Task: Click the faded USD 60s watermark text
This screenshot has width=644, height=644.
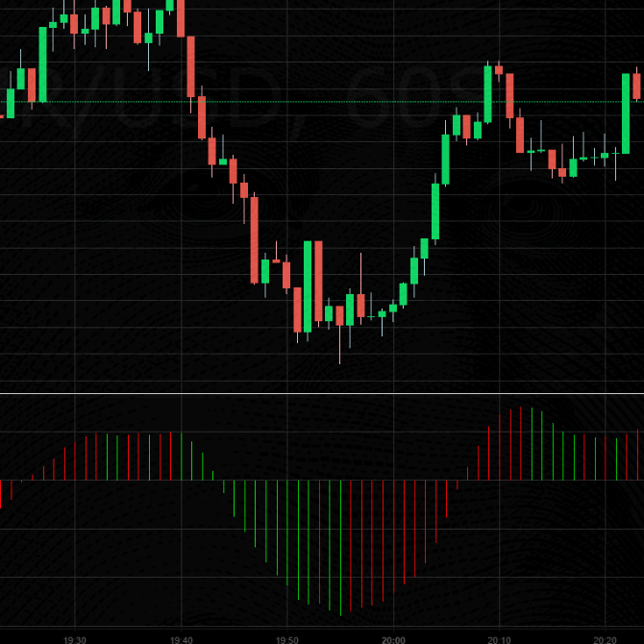Action: click(x=240, y=101)
